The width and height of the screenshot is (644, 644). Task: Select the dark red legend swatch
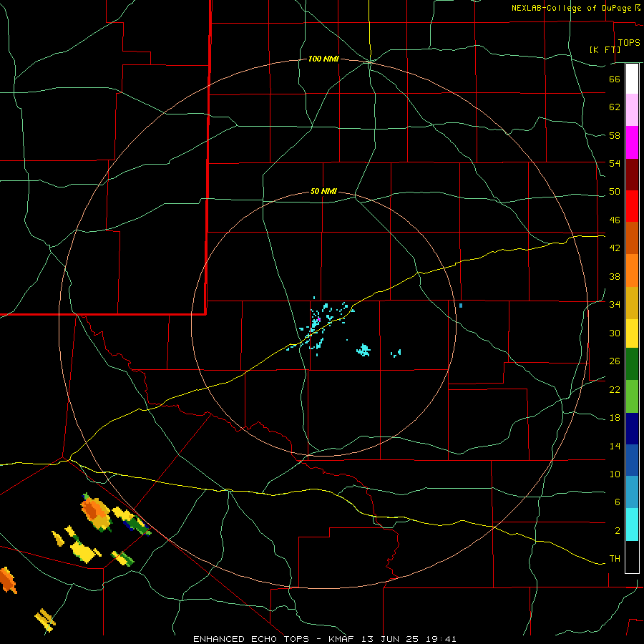point(632,175)
